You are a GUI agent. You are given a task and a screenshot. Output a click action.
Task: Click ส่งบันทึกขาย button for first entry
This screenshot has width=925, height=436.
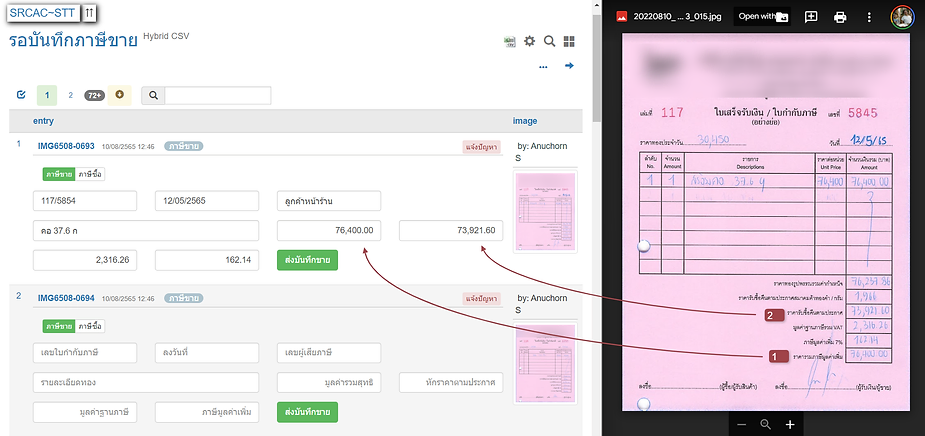307,260
